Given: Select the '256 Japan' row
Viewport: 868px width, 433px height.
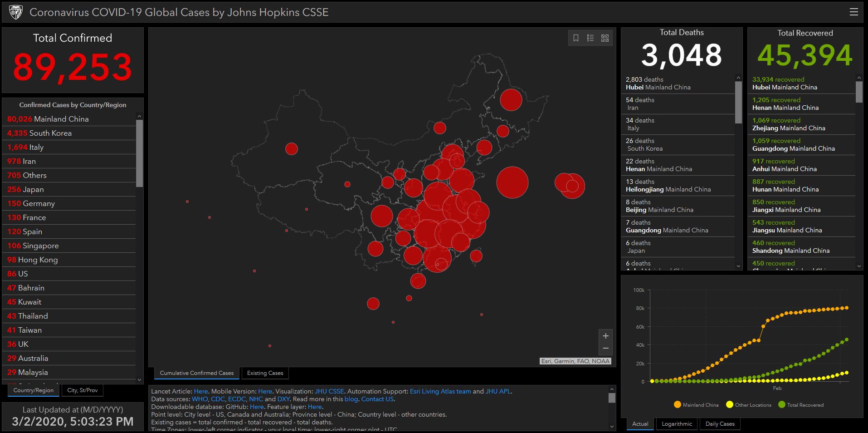Looking at the screenshot, I should coord(69,189).
